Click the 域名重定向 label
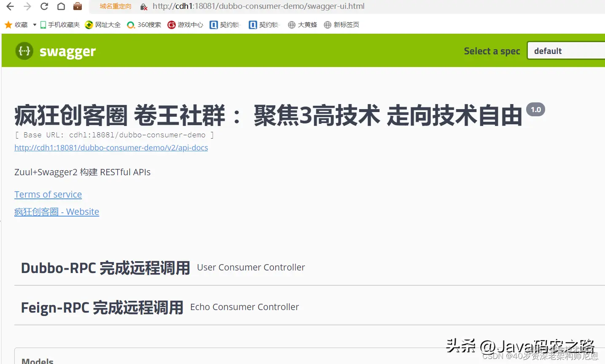The height and width of the screenshot is (364, 605). click(116, 6)
